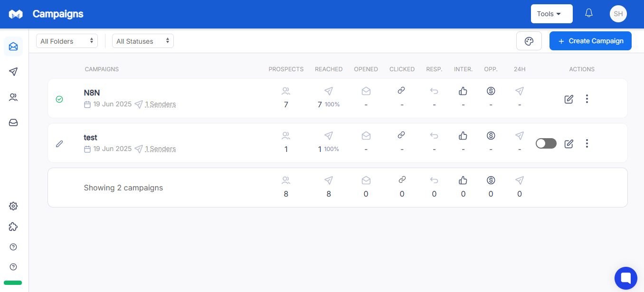Click the test row responses reply icon
The image size is (644, 292).
[x=434, y=135]
